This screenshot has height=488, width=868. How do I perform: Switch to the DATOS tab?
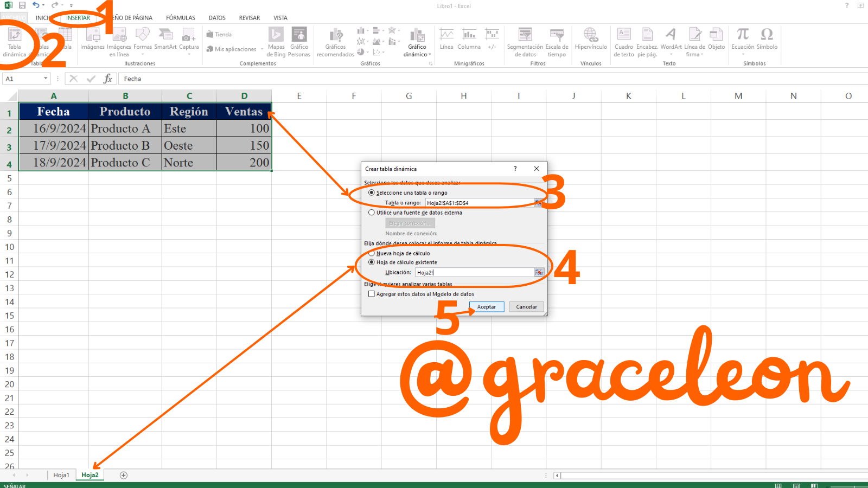217,18
